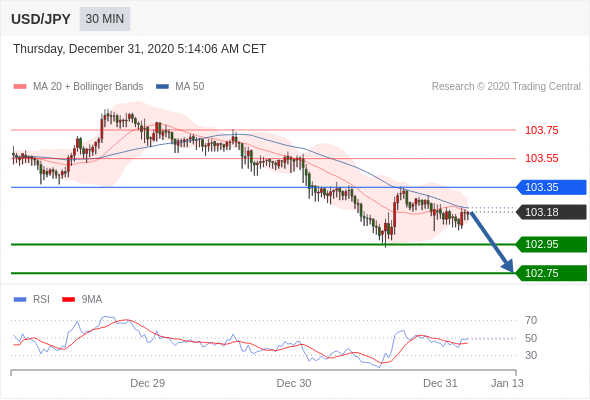Click the Dec 31 date axis label
The width and height of the screenshot is (590, 400).
(x=440, y=383)
